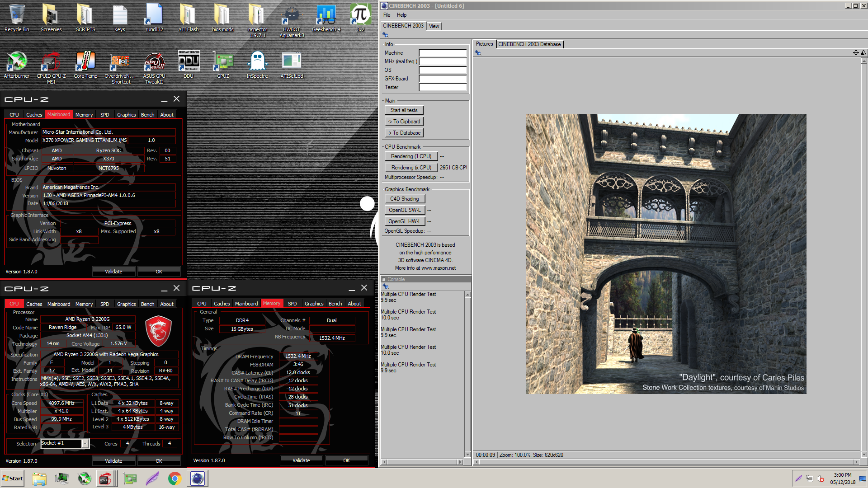Screen dimensions: 868x488
Task: Launch CPUID CPU-Z MSI shortcut
Action: tap(51, 67)
